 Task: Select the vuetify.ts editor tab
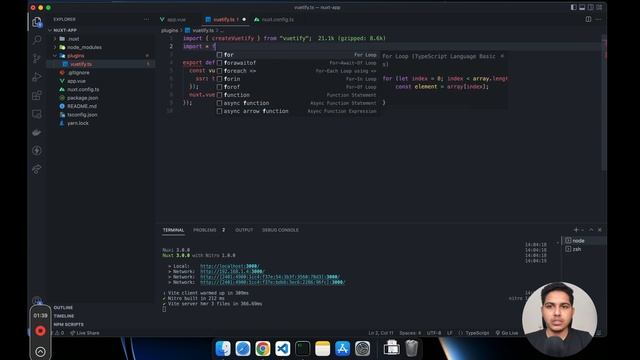pyautogui.click(x=224, y=19)
